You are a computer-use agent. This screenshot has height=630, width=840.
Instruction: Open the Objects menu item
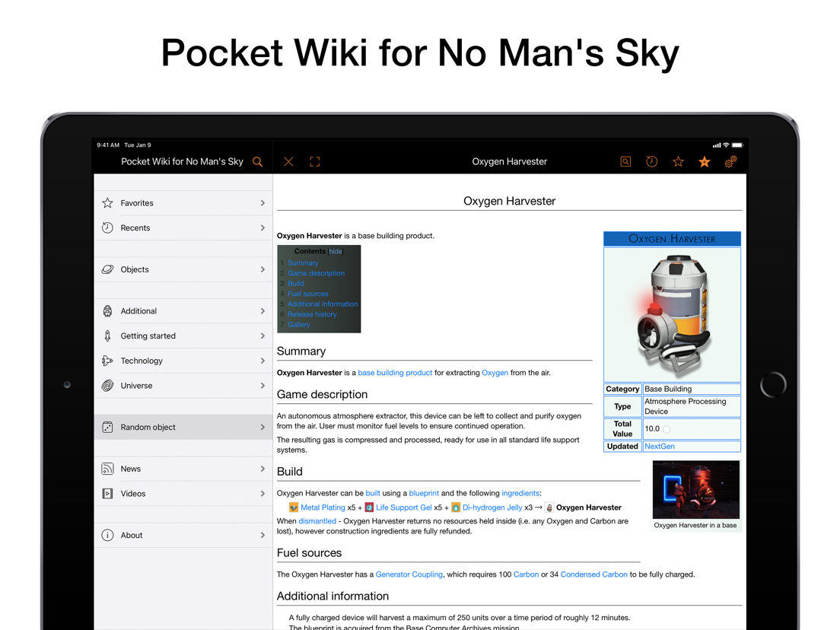point(183,269)
